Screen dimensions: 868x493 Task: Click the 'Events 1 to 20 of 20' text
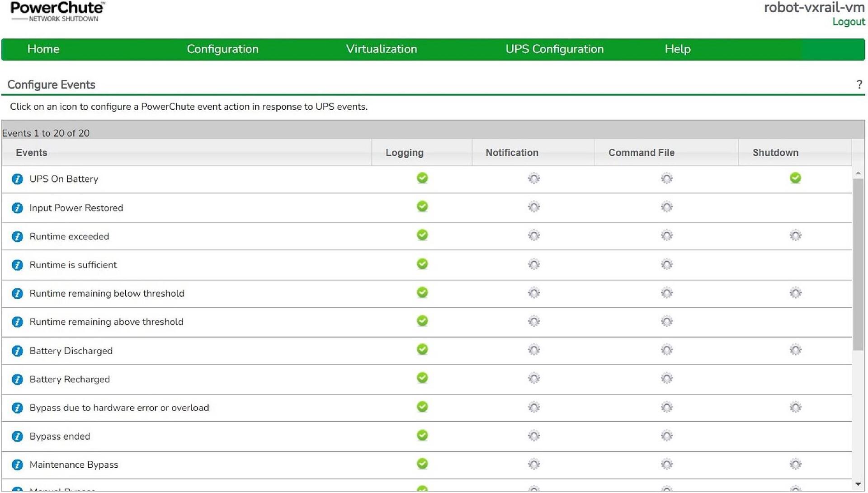46,133
